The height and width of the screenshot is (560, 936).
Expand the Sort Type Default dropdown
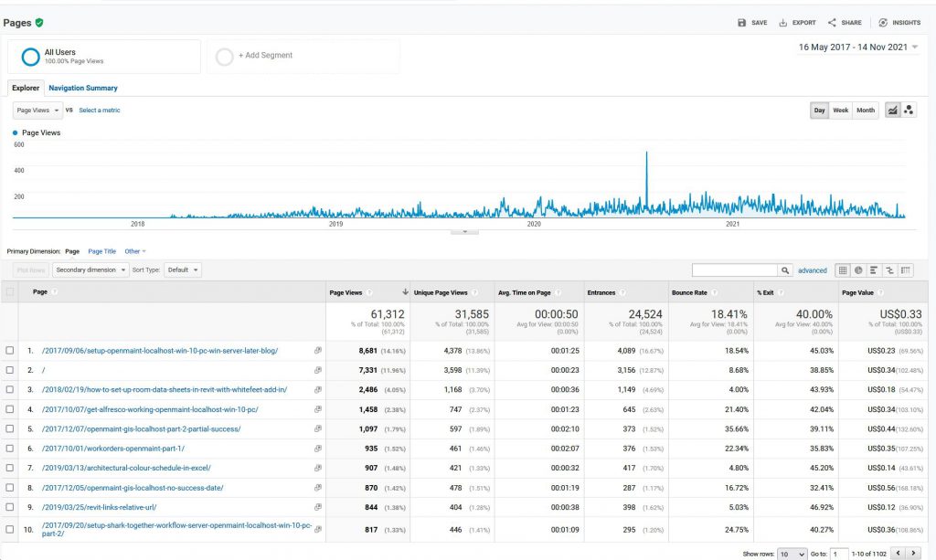click(183, 270)
